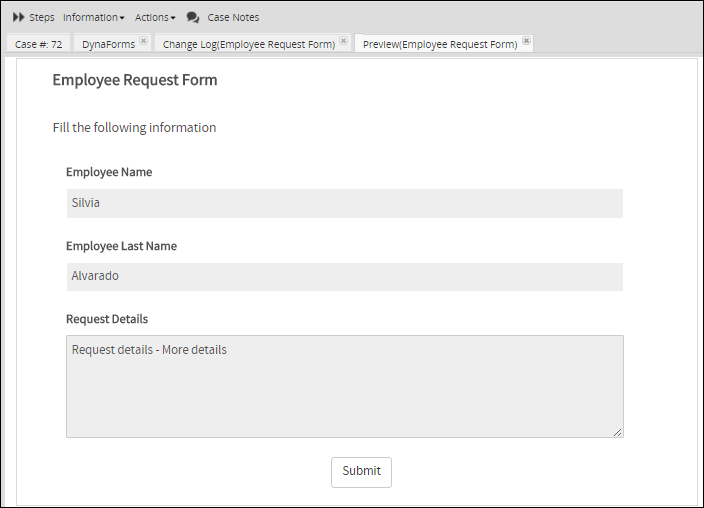Click the Employee Name field with Silvia

click(344, 203)
